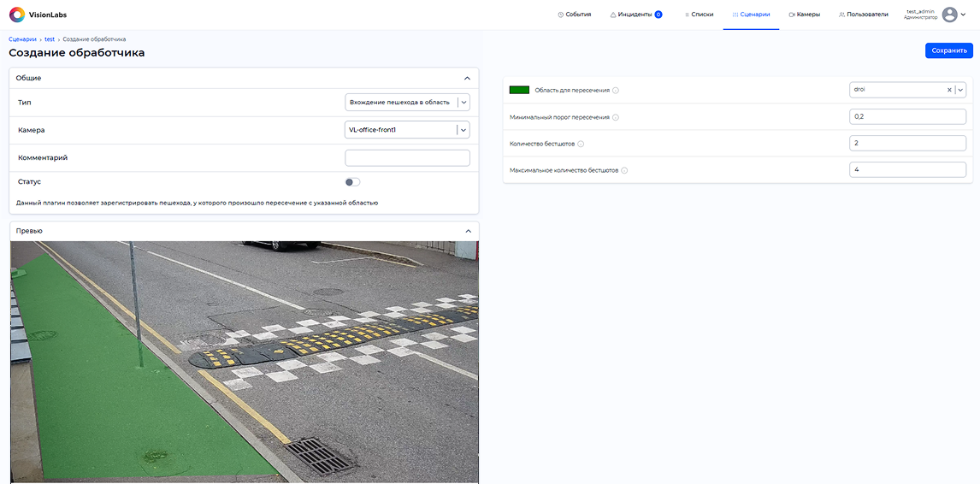980x484 pixels.
Task: Show info for Область для пересечения
Action: (616, 91)
